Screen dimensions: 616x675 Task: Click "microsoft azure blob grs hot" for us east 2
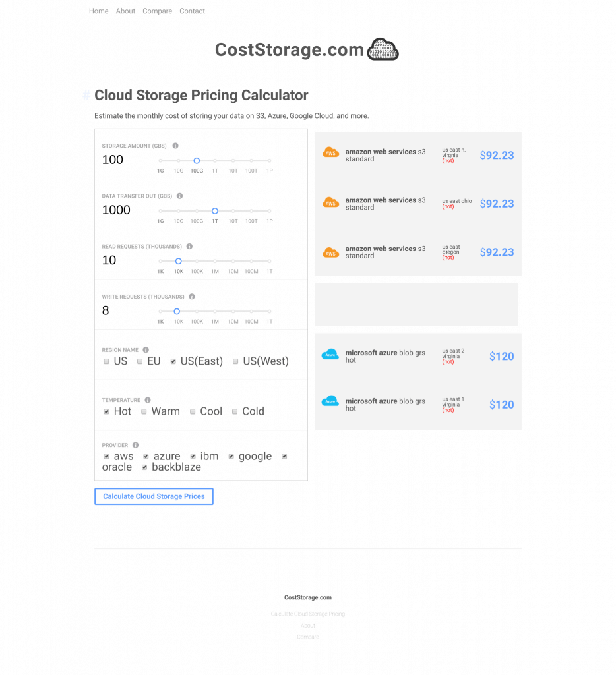tap(385, 357)
